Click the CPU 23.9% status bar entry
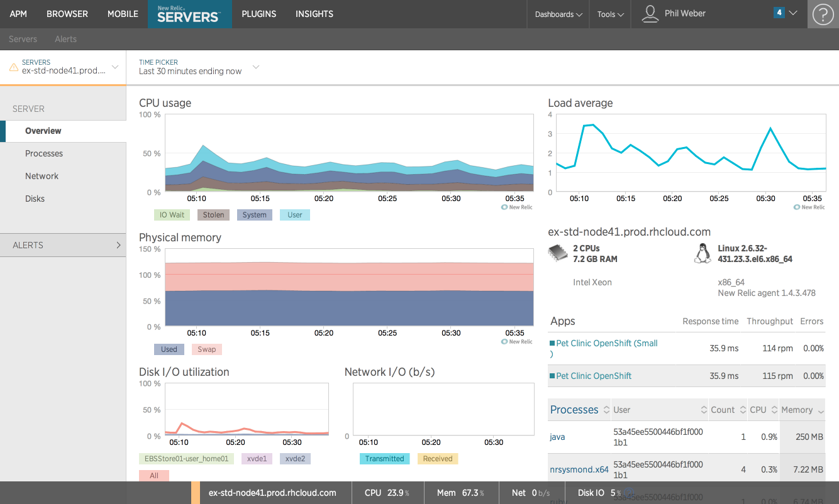 pyautogui.click(x=387, y=493)
